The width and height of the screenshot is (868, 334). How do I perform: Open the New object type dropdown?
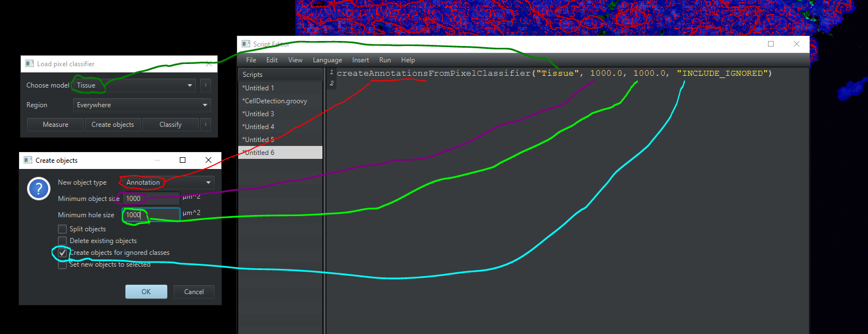pos(167,182)
